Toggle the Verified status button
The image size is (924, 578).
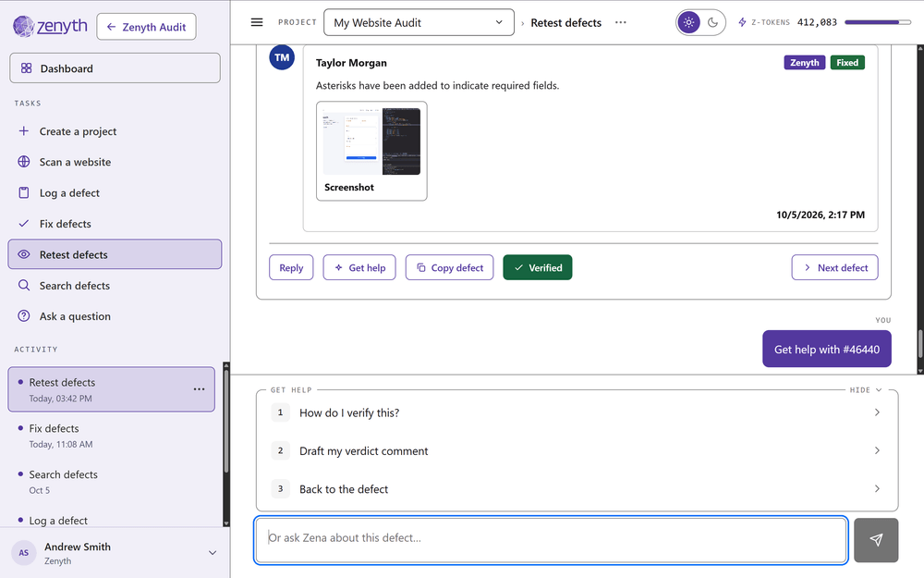[538, 268]
